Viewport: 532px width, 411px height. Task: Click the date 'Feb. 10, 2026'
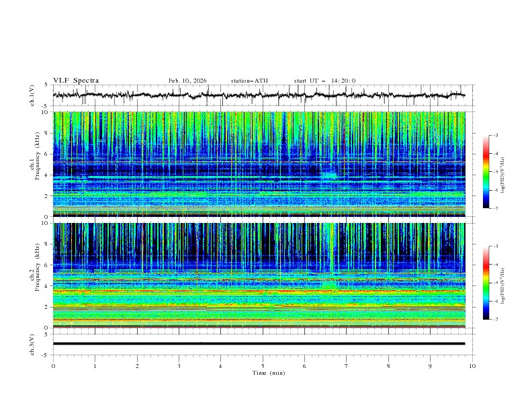coord(187,81)
